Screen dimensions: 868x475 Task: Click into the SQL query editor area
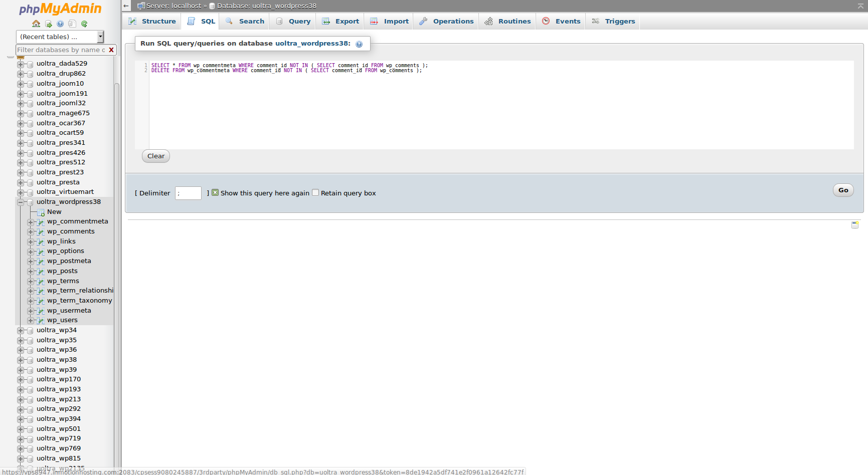(x=501, y=105)
